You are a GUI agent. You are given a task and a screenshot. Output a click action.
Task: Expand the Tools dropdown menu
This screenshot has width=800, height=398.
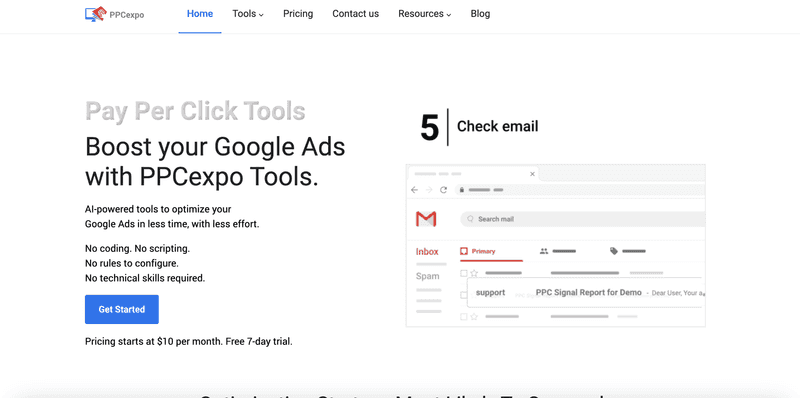248,14
